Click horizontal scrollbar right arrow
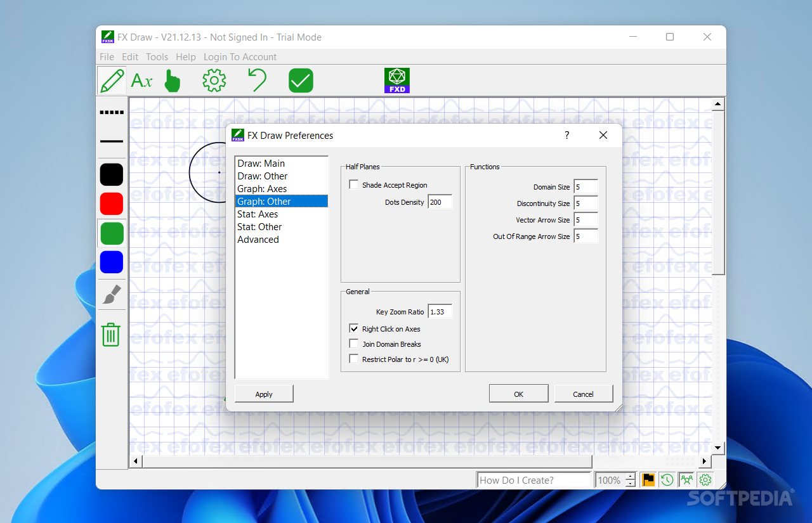812x523 pixels. [704, 461]
